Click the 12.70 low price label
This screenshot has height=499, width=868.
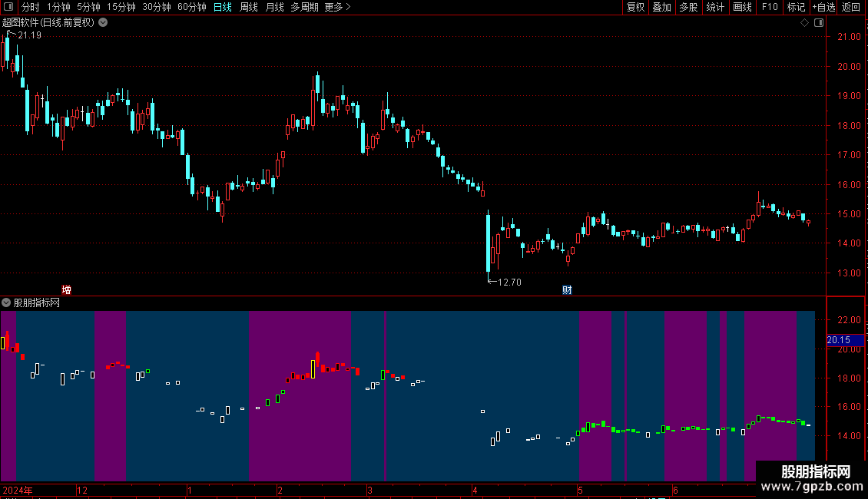509,283
